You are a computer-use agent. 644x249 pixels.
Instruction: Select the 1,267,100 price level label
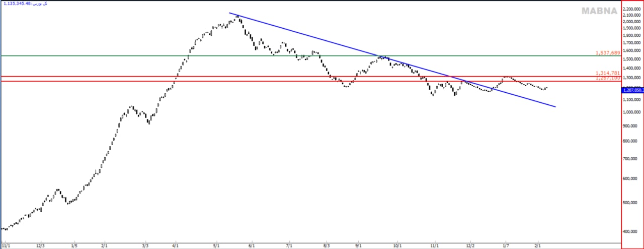point(607,78)
